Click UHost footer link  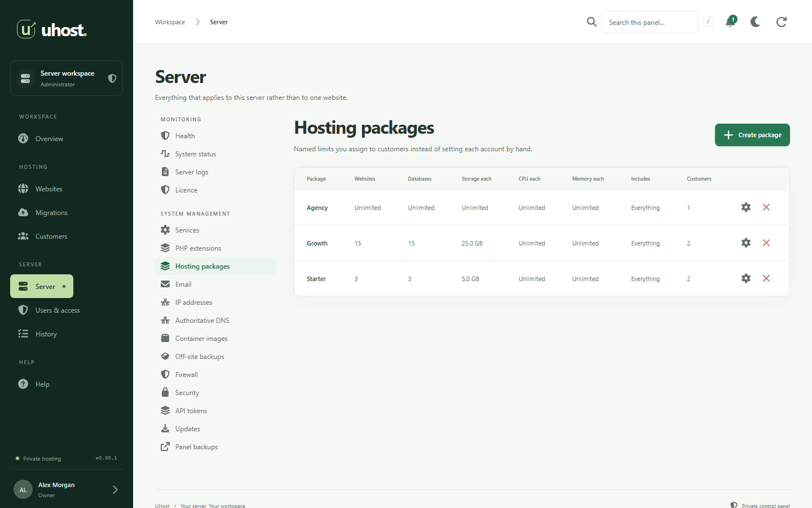[x=162, y=506]
